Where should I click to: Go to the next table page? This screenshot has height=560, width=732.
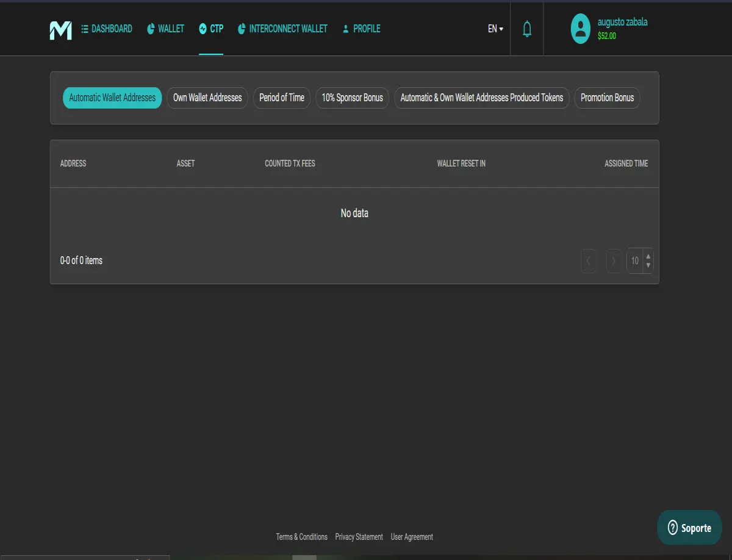(x=614, y=260)
